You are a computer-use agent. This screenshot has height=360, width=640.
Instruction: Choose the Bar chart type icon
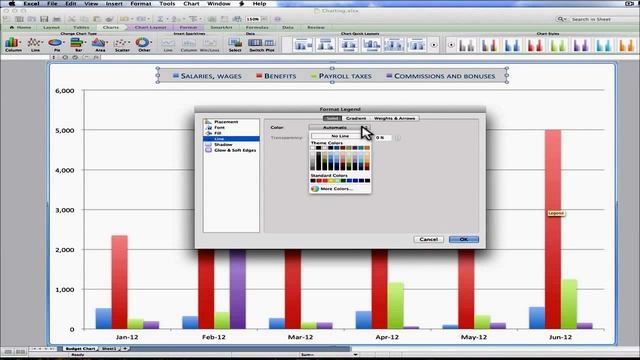[77, 42]
